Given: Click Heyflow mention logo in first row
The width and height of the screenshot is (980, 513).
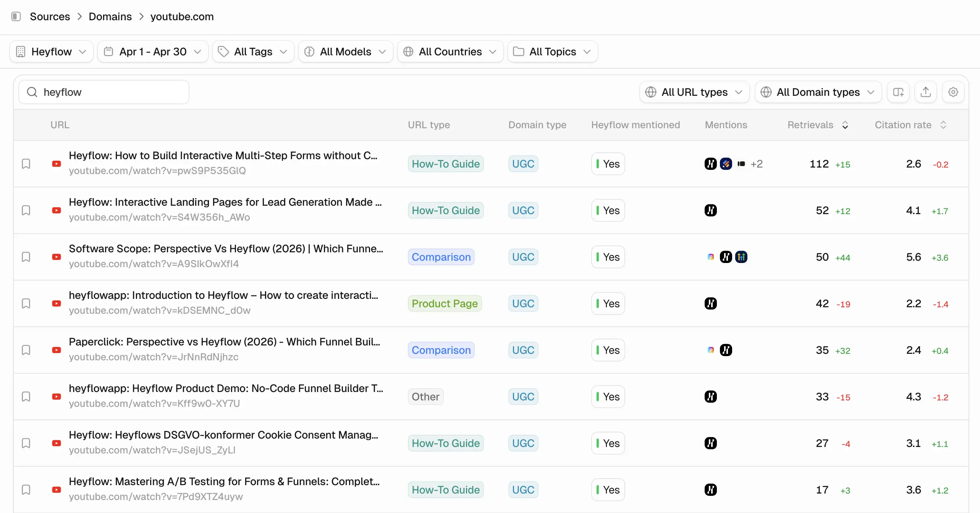Looking at the screenshot, I should click(x=711, y=164).
